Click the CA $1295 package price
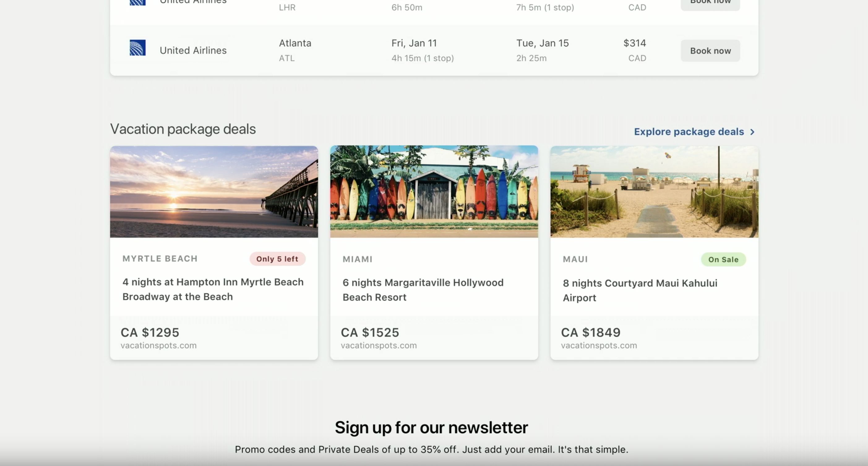Viewport: 868px width, 466px height. click(150, 332)
